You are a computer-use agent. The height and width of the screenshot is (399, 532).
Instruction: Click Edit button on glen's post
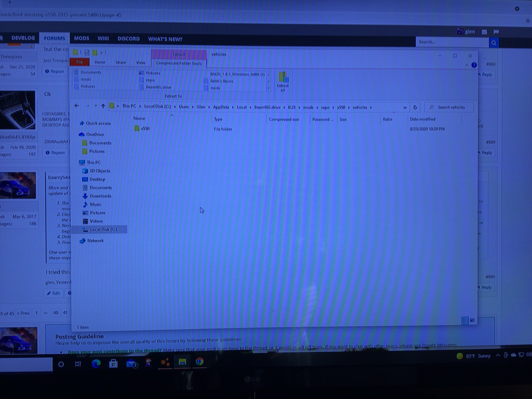(x=53, y=293)
